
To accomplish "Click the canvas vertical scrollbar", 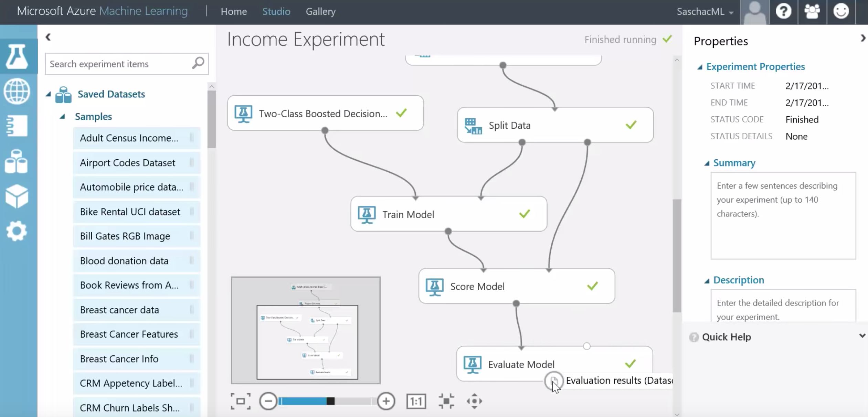I will [677, 255].
